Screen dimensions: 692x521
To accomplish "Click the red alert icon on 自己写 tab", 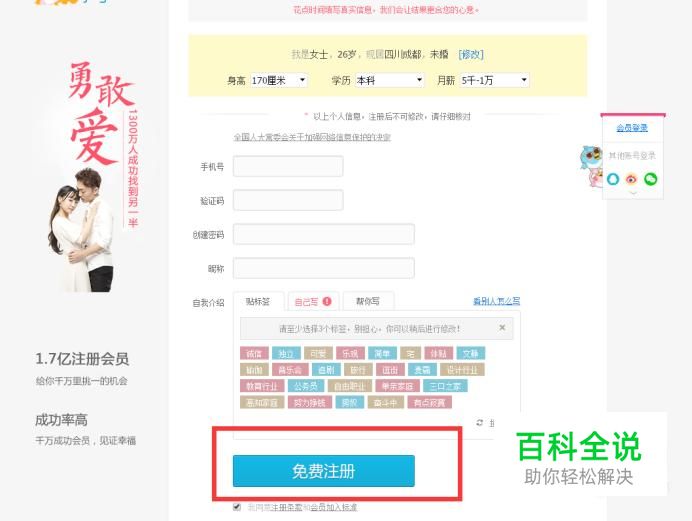I will 327,301.
